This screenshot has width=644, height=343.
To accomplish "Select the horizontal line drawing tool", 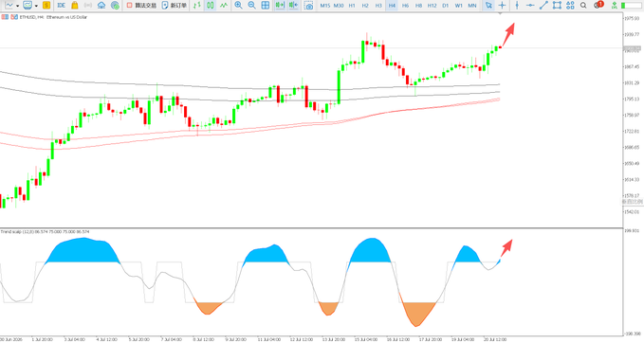I will [x=530, y=6].
